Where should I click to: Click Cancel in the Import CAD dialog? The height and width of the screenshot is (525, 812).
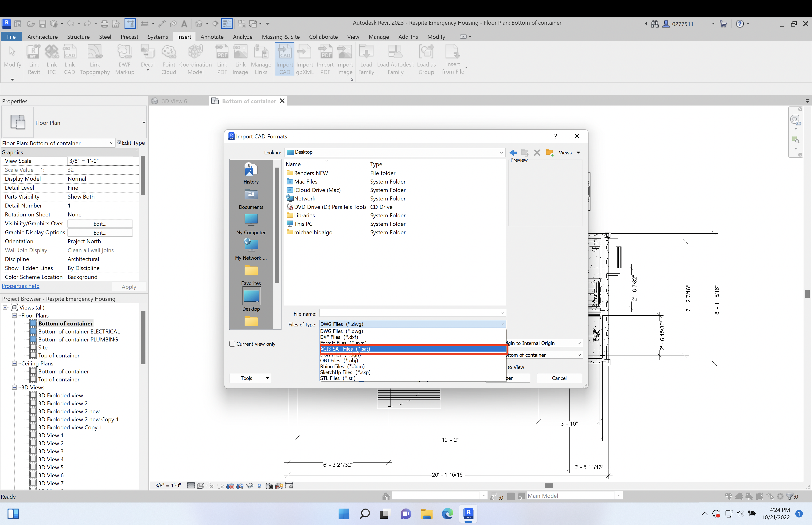pyautogui.click(x=559, y=378)
